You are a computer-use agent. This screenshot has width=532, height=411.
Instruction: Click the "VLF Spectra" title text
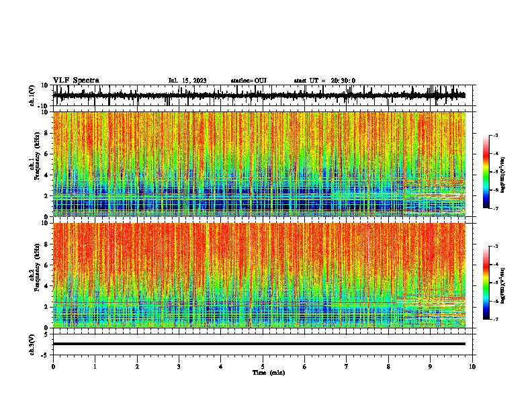76,81
